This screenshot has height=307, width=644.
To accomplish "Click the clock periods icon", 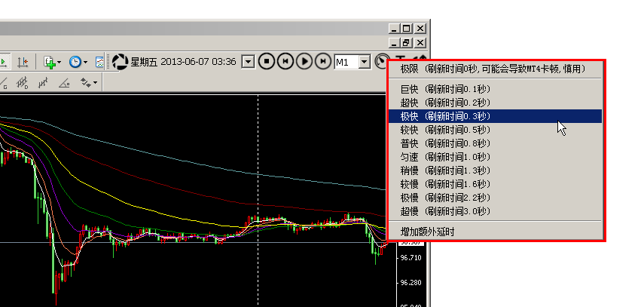I will [x=75, y=61].
